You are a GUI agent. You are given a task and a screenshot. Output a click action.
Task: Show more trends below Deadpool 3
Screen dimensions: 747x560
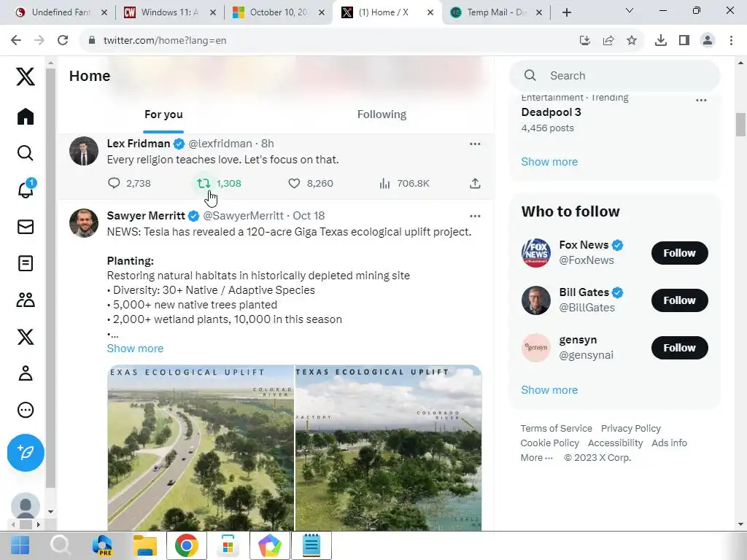[549, 162]
